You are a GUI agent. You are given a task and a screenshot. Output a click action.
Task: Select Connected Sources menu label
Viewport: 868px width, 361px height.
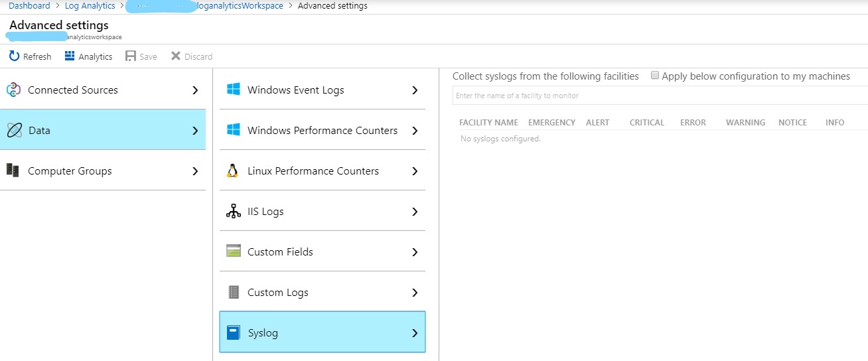pos(73,90)
